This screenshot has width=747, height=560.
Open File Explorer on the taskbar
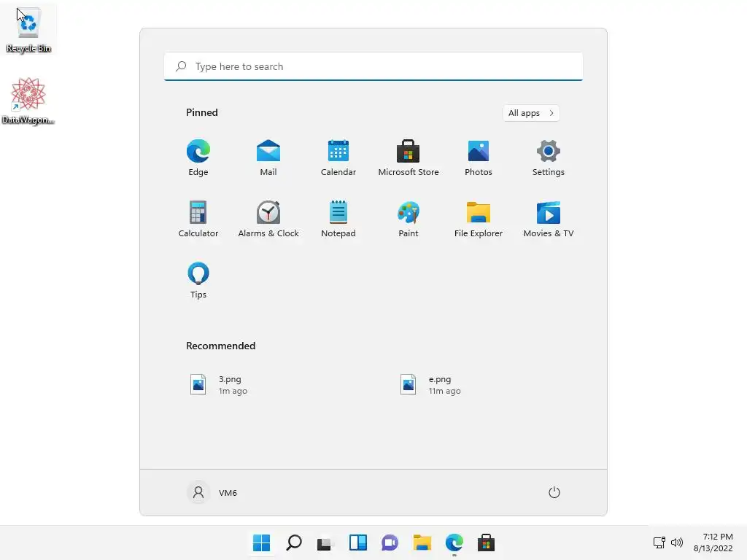click(x=422, y=542)
